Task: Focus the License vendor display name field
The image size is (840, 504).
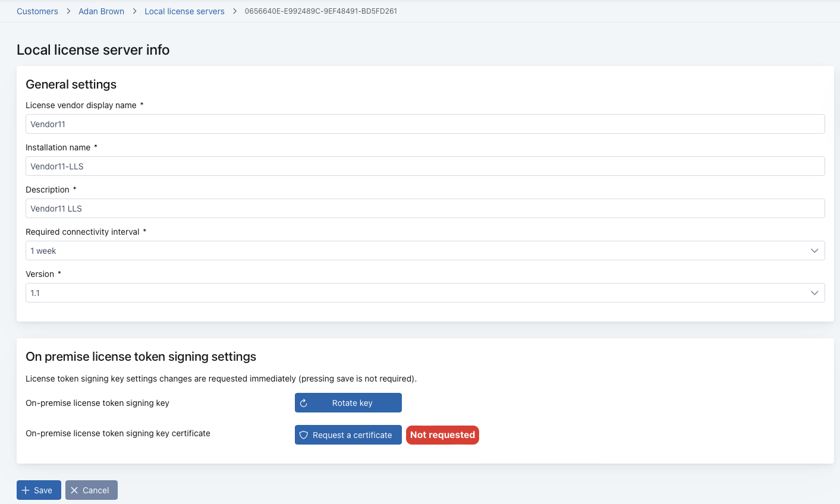Action: 425,124
